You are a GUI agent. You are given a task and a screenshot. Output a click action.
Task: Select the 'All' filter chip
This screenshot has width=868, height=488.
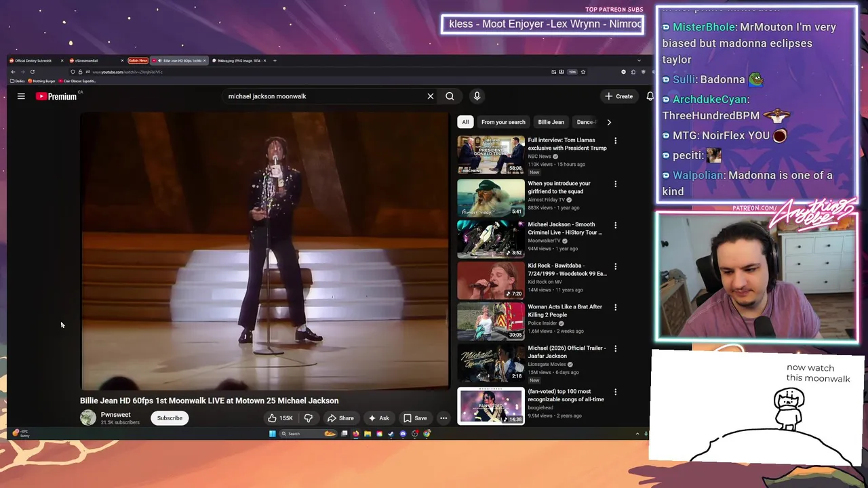click(465, 122)
